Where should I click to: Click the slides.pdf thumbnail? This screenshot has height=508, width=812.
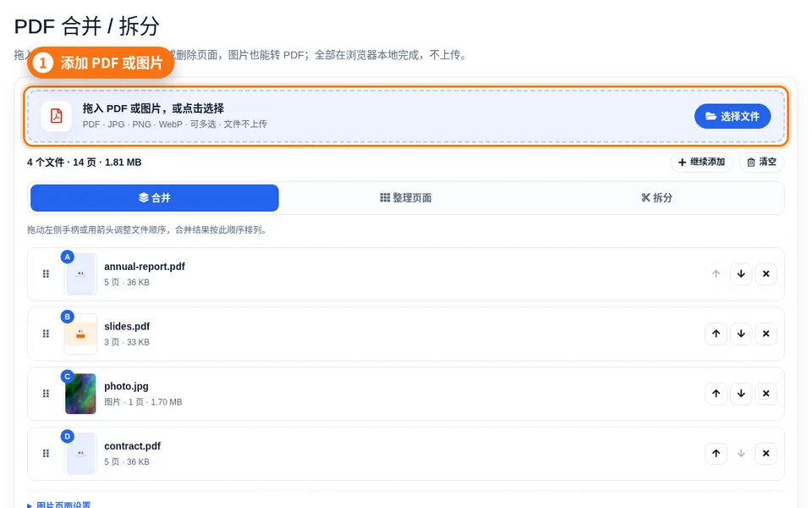click(81, 334)
